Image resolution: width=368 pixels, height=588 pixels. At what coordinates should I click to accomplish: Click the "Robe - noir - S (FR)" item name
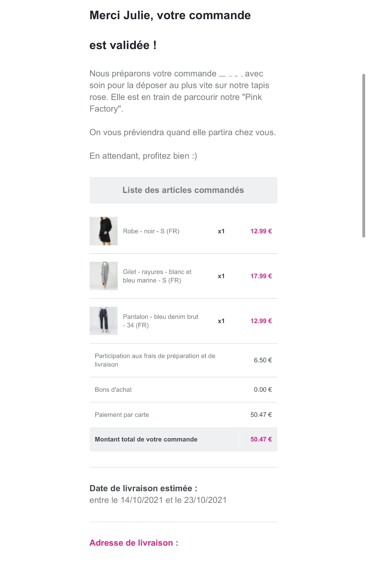[x=151, y=231]
